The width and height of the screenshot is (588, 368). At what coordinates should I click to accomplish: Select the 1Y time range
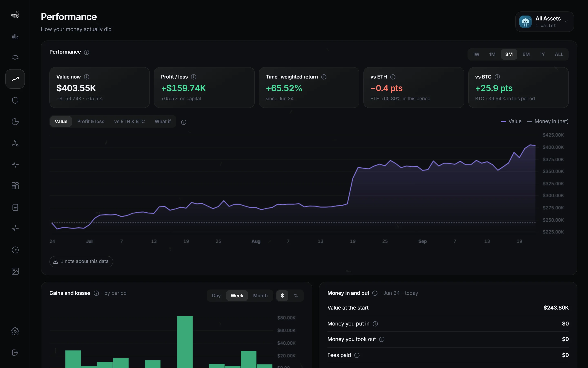coord(542,54)
